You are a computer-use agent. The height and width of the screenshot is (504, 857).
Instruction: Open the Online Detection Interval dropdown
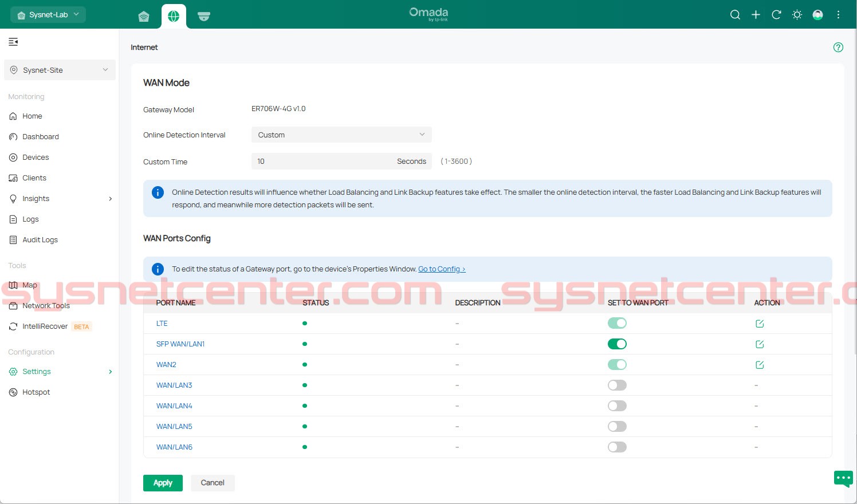point(341,135)
